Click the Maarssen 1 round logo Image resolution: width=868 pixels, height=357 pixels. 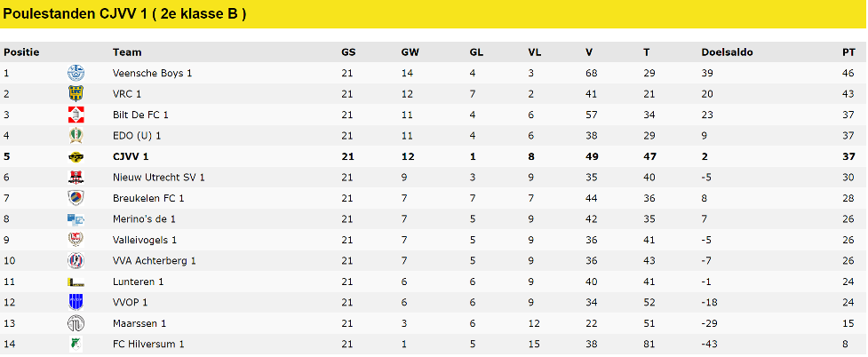(76, 323)
